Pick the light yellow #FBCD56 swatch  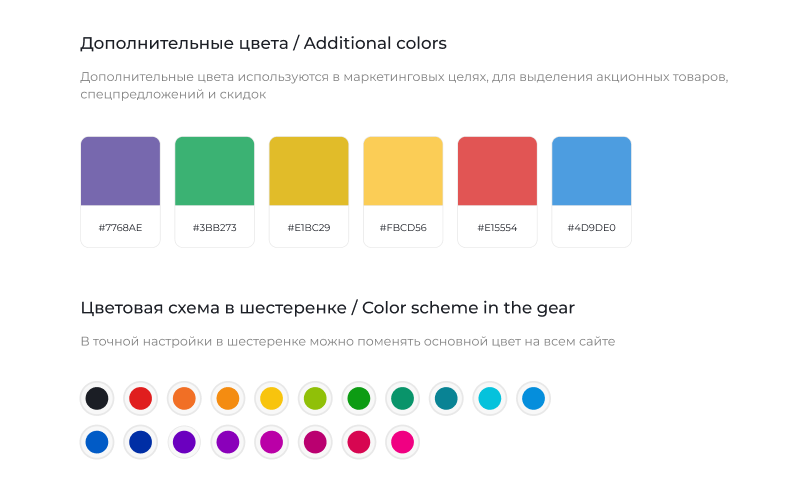pos(403,192)
